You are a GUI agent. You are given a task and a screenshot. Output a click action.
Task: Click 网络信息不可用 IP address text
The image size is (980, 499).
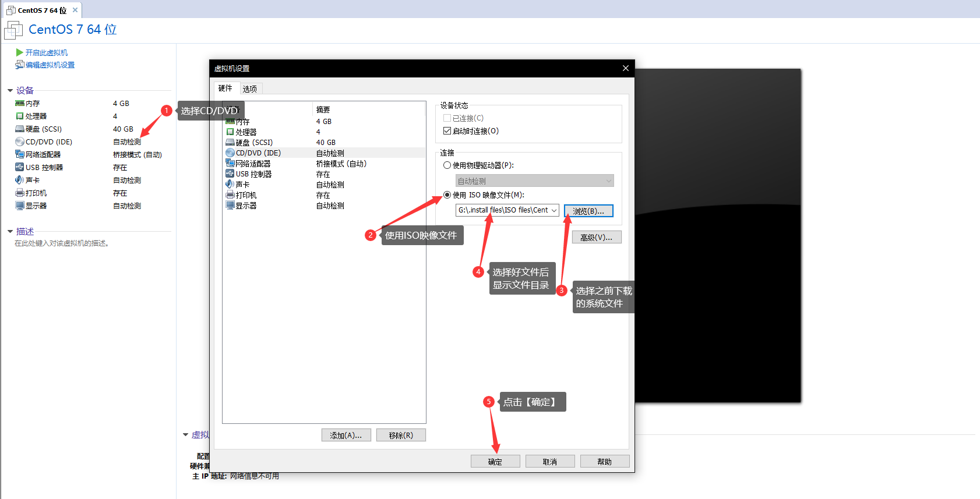click(x=255, y=476)
